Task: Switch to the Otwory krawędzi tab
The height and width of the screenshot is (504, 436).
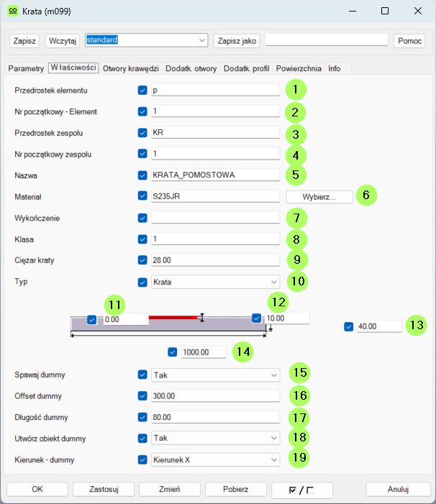Action: (130, 68)
